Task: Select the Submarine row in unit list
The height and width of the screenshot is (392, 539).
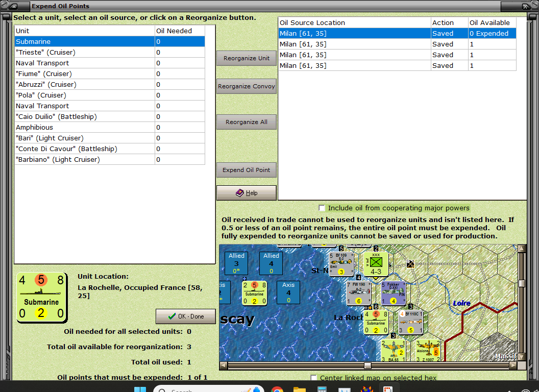Action: coord(110,41)
